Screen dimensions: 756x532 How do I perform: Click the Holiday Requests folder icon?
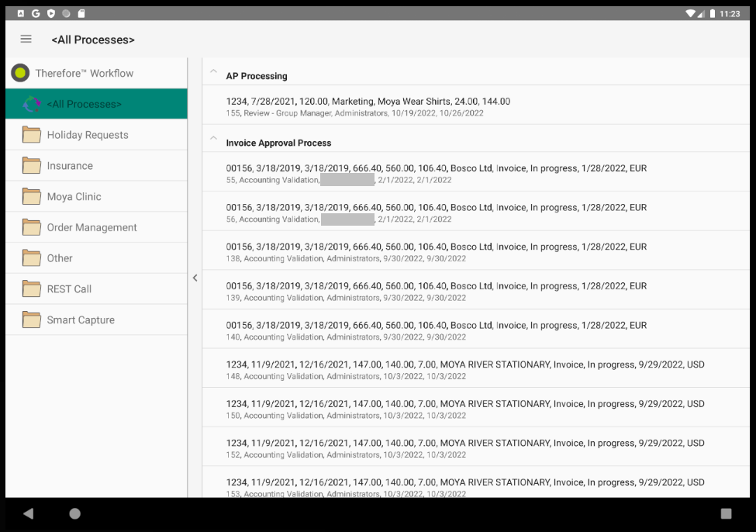click(x=32, y=135)
